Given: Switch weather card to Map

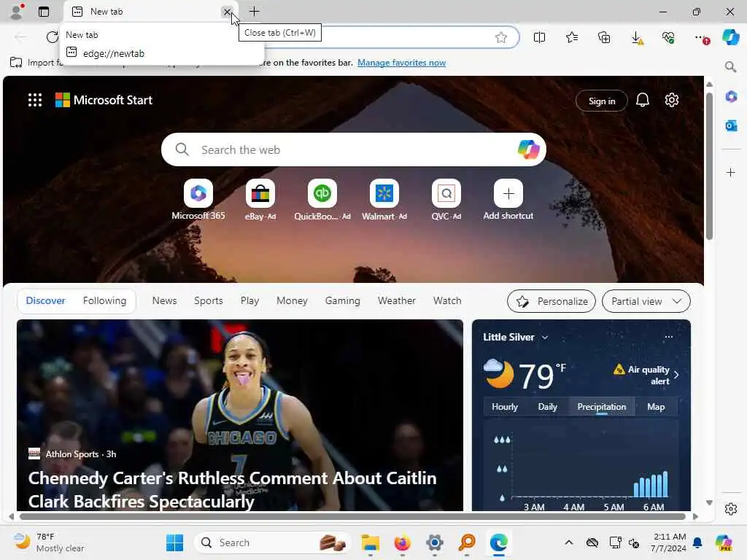Looking at the screenshot, I should point(656,407).
